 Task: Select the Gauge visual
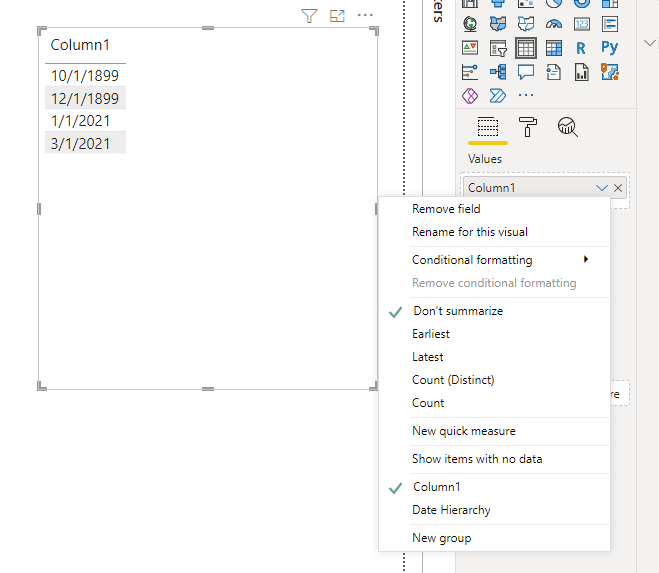point(554,24)
